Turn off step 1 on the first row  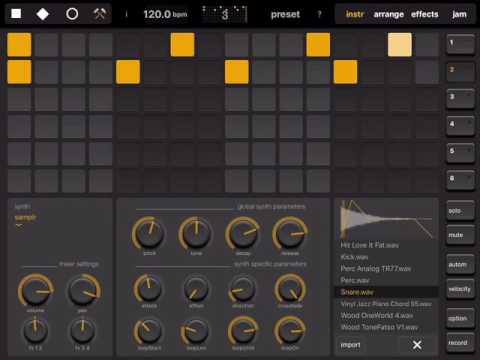click(19, 44)
